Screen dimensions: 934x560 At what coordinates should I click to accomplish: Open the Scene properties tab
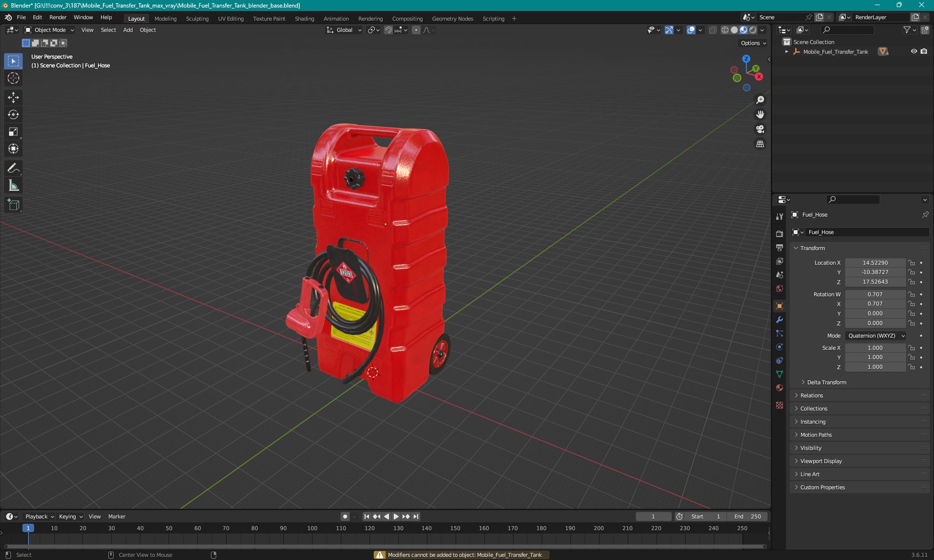click(779, 275)
